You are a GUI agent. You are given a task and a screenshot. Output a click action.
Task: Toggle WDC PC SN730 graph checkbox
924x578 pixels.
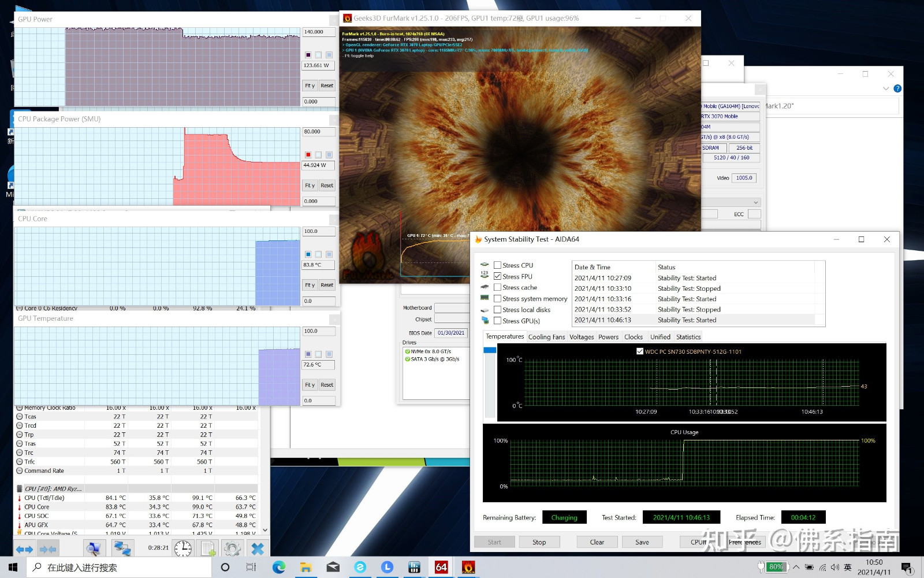[640, 351]
